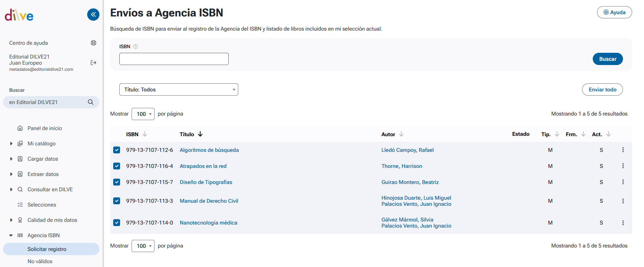Open the top Mostrar 100 per-page dropdown

(x=143, y=114)
